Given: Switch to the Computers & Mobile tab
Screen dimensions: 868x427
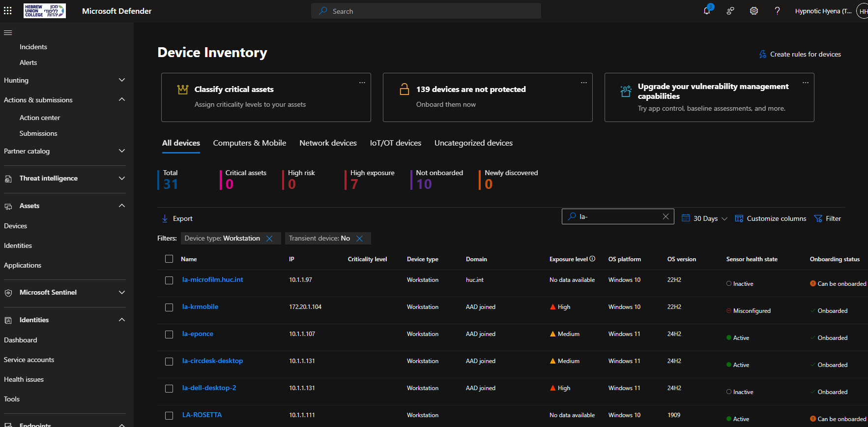Looking at the screenshot, I should click(250, 143).
